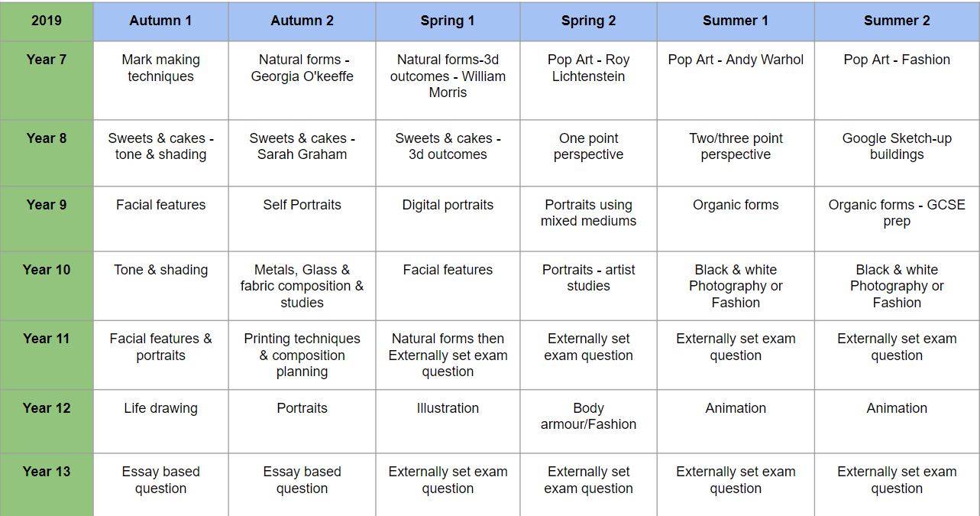The width and height of the screenshot is (980, 516).
Task: Click the Summer 2 column header
Action: (x=897, y=21)
